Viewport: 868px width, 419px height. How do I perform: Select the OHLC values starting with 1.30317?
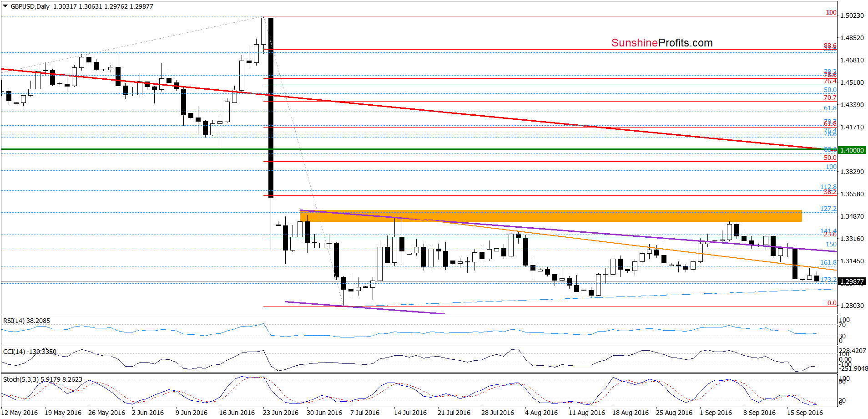tap(103, 6)
